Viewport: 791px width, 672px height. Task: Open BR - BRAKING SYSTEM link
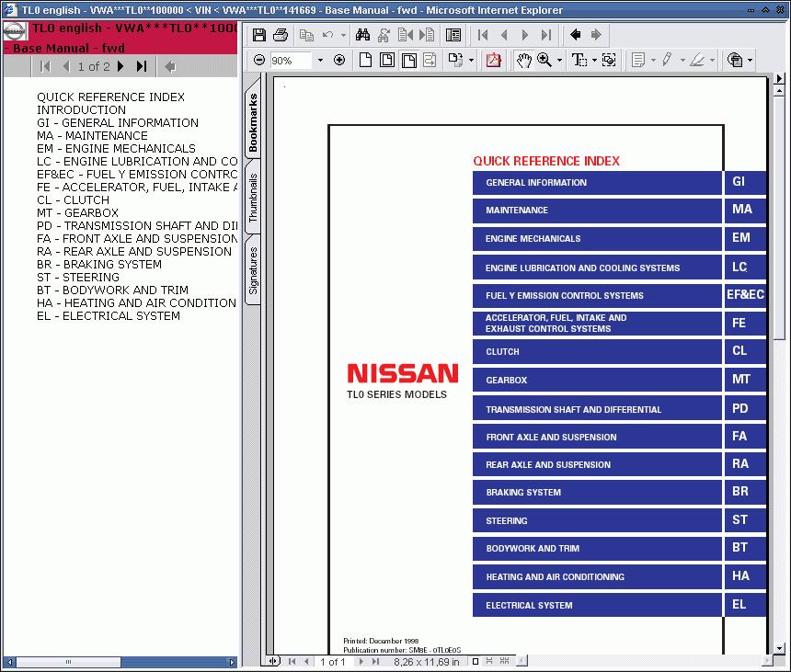99,264
